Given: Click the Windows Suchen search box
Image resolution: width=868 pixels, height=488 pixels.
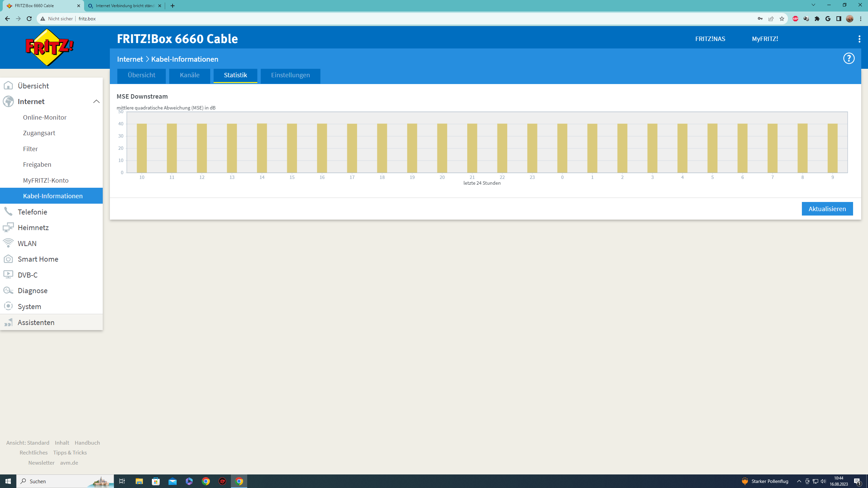Looking at the screenshot, I should [65, 481].
